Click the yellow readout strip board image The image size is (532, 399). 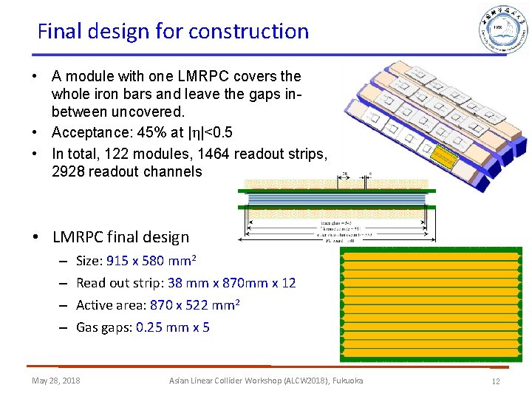pos(431,304)
